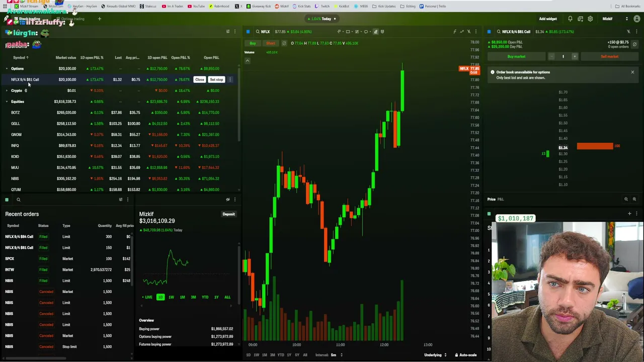The image size is (644, 362).
Task: Click the cancel icon beside the Short button
Action: pos(284,43)
